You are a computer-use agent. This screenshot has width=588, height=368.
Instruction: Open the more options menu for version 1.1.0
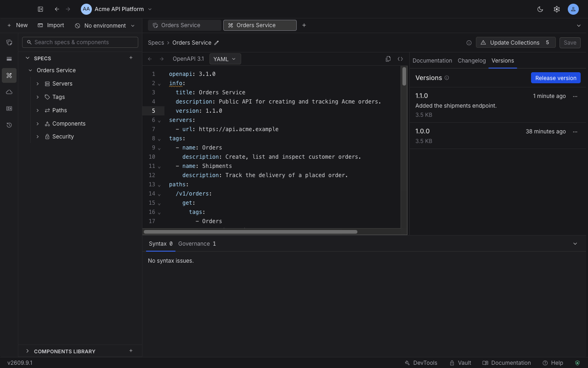(575, 96)
